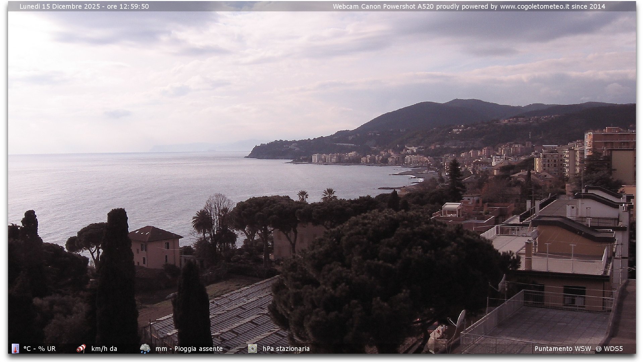Click the km/h da wind label

click(104, 349)
